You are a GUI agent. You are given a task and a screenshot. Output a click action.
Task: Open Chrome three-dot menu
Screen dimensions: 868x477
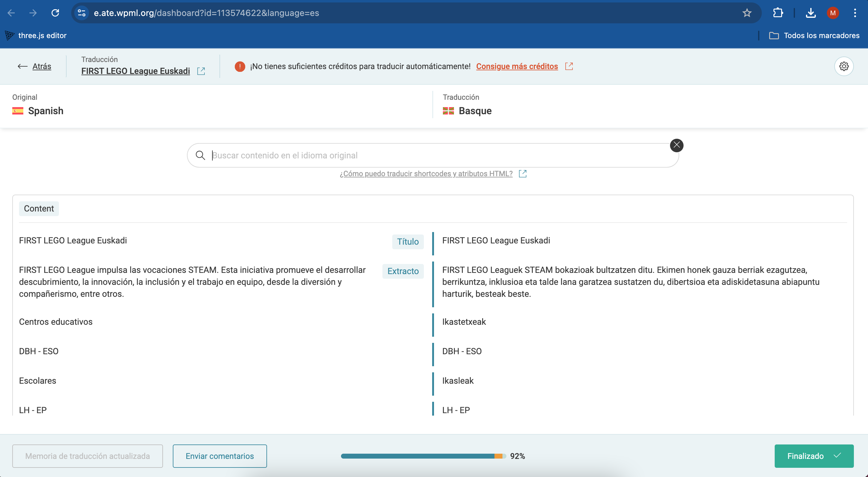click(855, 13)
